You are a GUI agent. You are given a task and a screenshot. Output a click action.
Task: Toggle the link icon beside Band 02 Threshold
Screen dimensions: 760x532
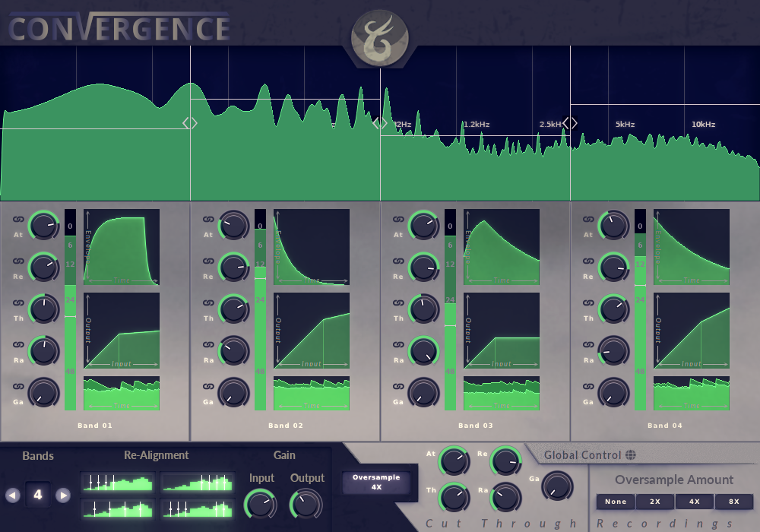207,302
